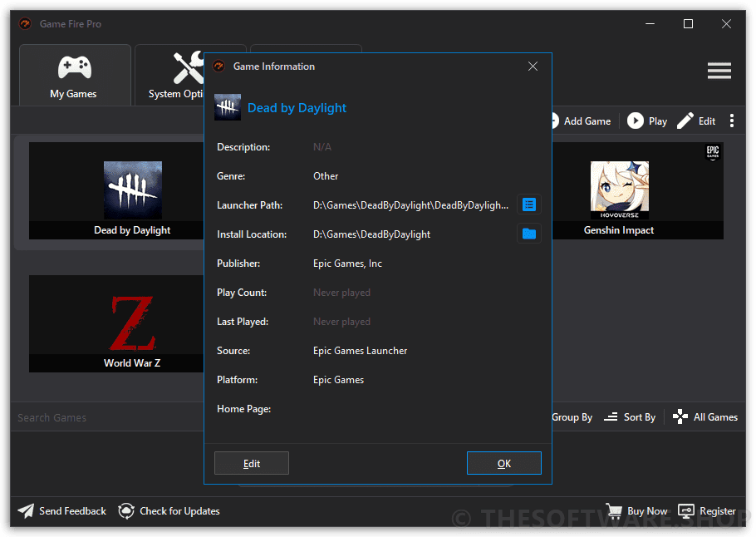
Task: Click the All Games filter icon
Action: (x=680, y=416)
